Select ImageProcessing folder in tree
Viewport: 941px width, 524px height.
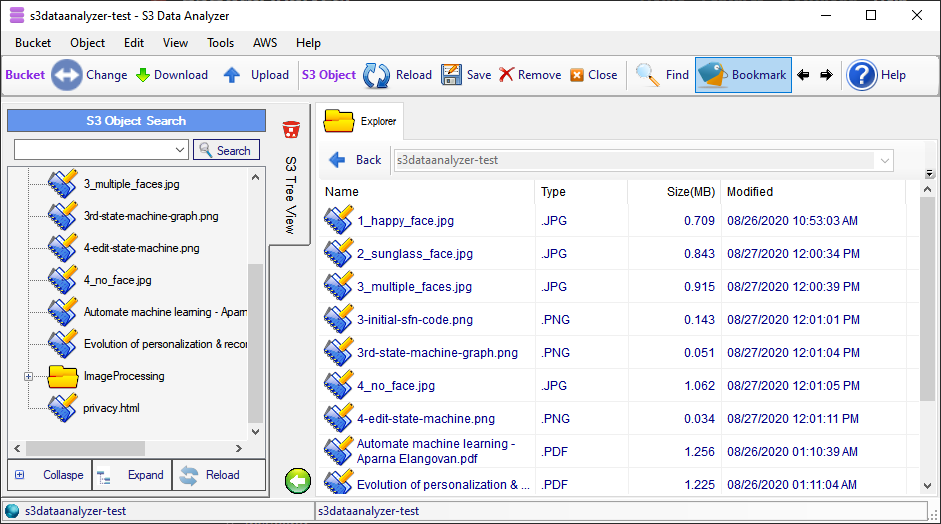(x=124, y=376)
